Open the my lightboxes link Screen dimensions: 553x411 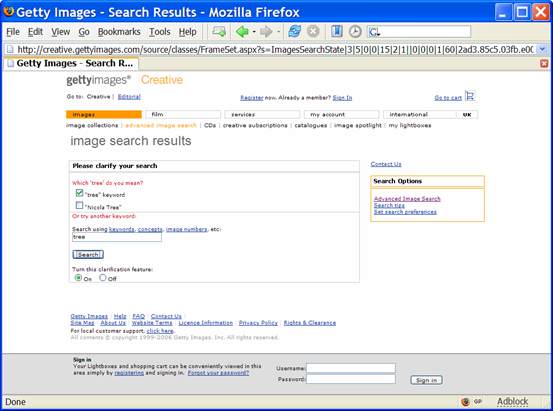[410, 125]
